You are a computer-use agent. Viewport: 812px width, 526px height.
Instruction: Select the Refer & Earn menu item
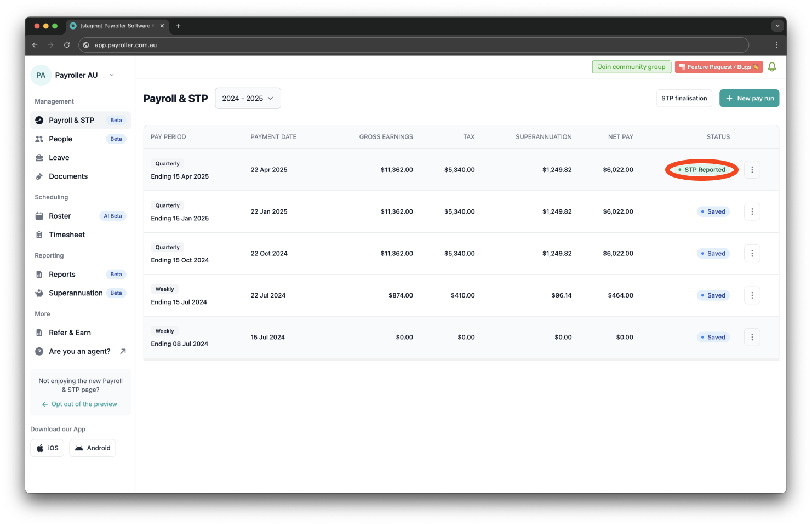(x=70, y=333)
